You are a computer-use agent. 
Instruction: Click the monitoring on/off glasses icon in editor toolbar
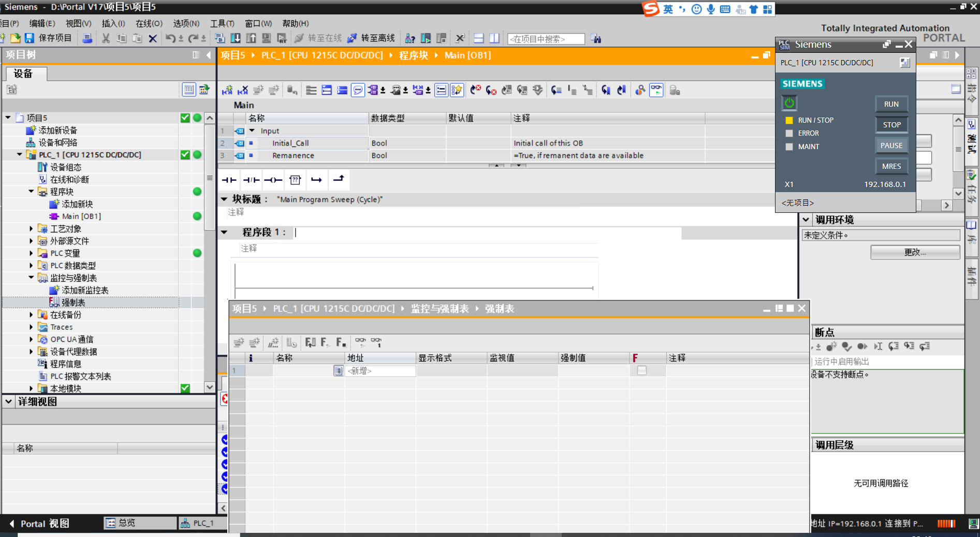(x=656, y=91)
